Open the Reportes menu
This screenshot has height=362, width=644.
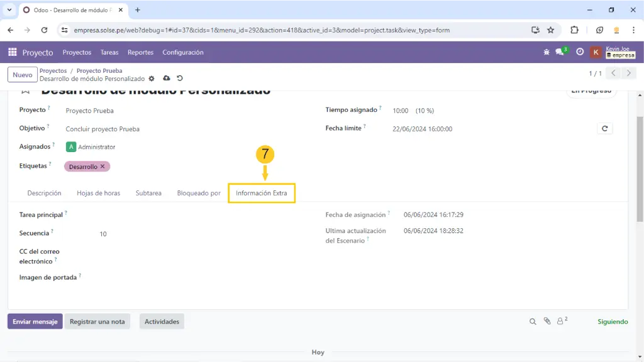[140, 53]
